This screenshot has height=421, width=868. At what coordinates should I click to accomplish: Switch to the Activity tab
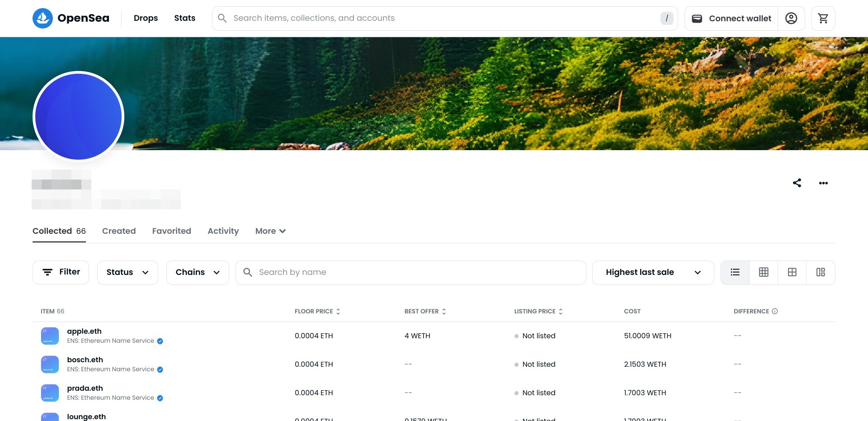tap(223, 231)
